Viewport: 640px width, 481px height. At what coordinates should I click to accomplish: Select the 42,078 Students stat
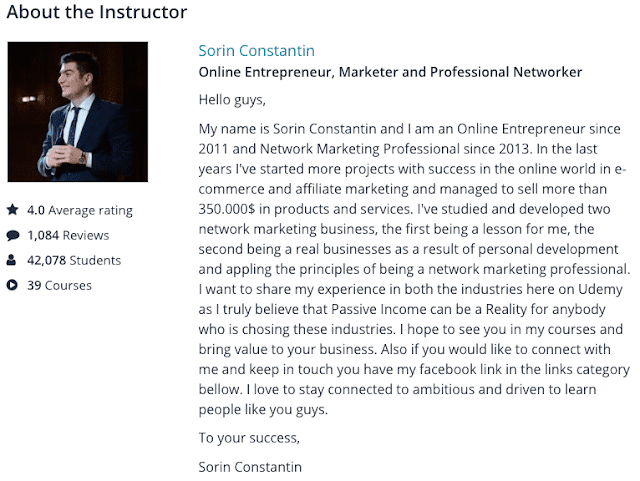(74, 261)
